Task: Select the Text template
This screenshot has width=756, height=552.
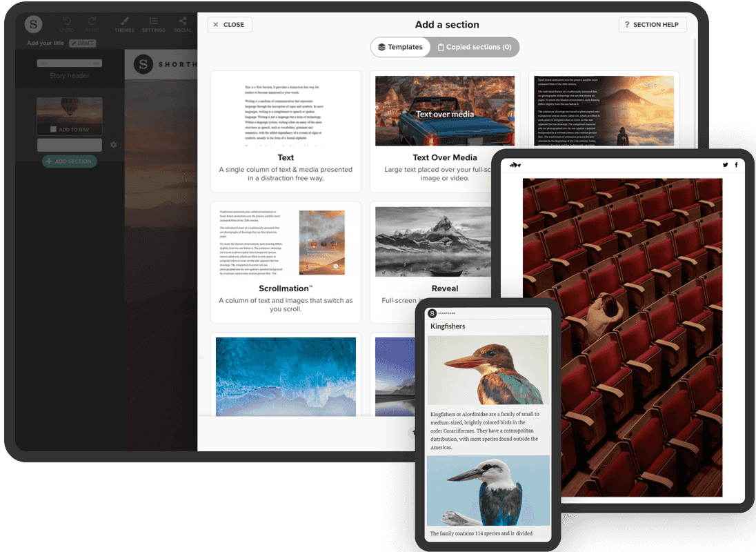Action: (x=286, y=131)
